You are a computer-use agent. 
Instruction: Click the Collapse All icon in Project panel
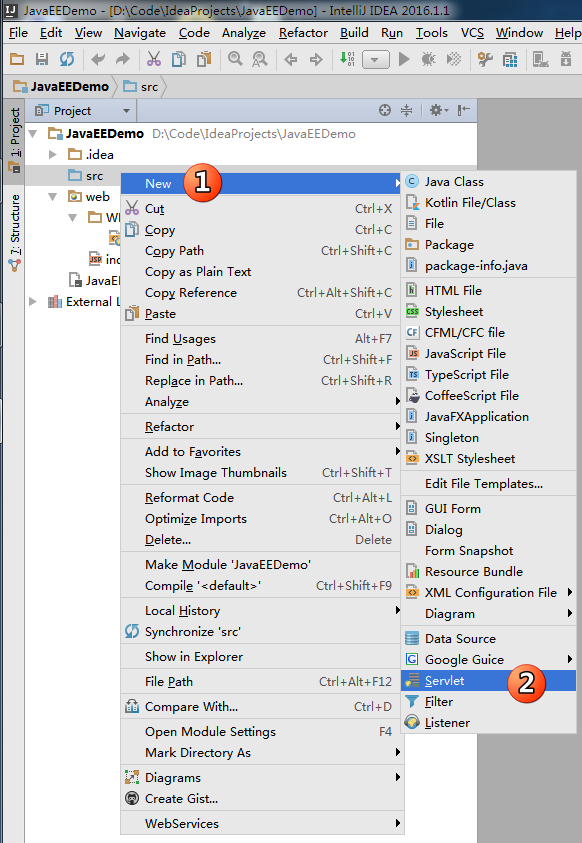[407, 110]
